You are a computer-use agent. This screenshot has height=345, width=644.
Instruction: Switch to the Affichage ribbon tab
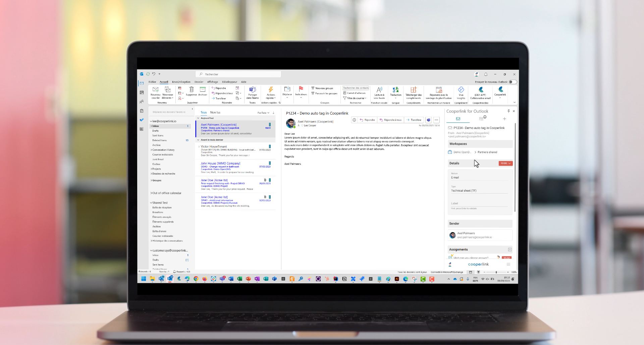(213, 82)
